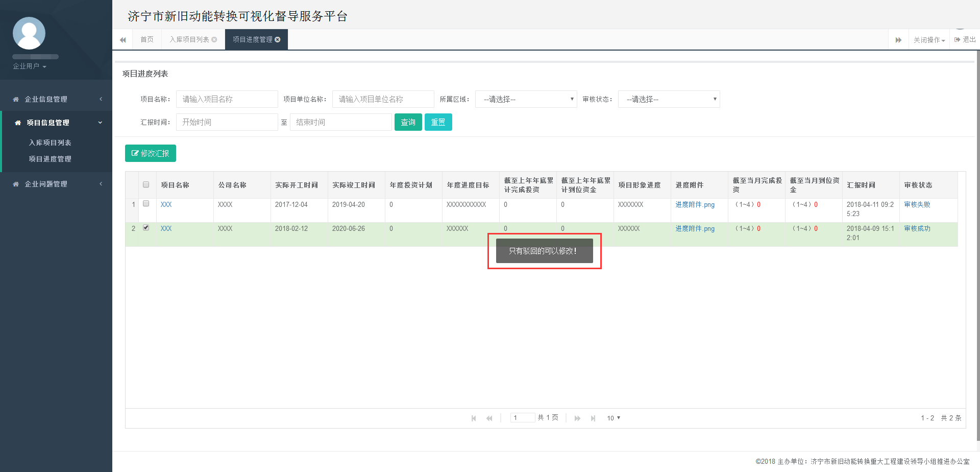Click the left double-arrow to scroll tabs
The width and height of the screenshot is (980, 472).
click(x=122, y=39)
